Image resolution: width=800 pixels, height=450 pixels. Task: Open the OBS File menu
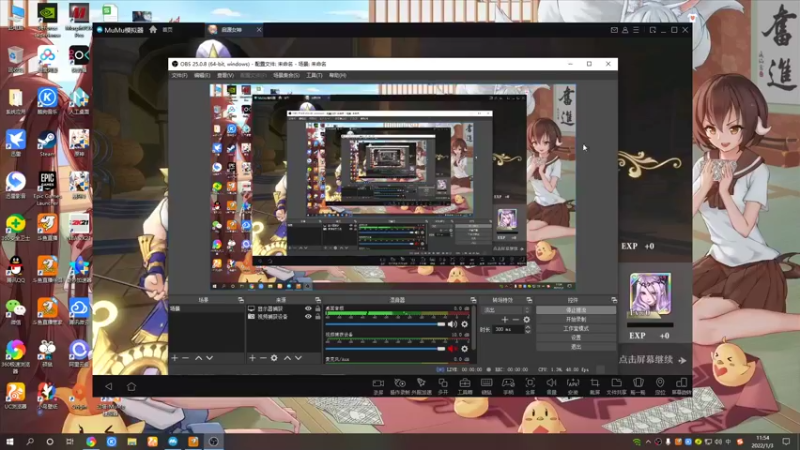pos(180,76)
